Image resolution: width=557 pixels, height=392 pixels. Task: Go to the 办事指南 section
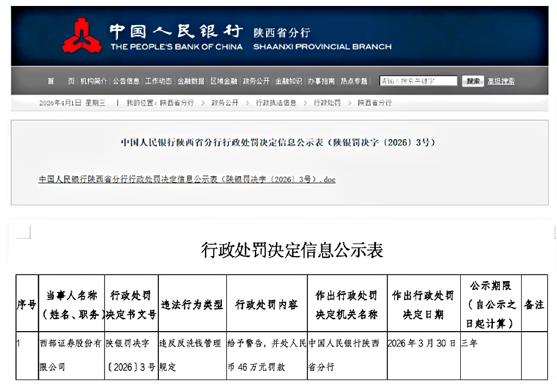(321, 81)
